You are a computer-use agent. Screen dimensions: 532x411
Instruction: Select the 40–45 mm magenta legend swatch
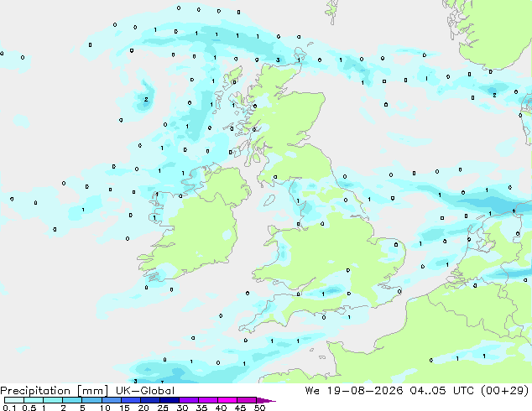pos(227,400)
